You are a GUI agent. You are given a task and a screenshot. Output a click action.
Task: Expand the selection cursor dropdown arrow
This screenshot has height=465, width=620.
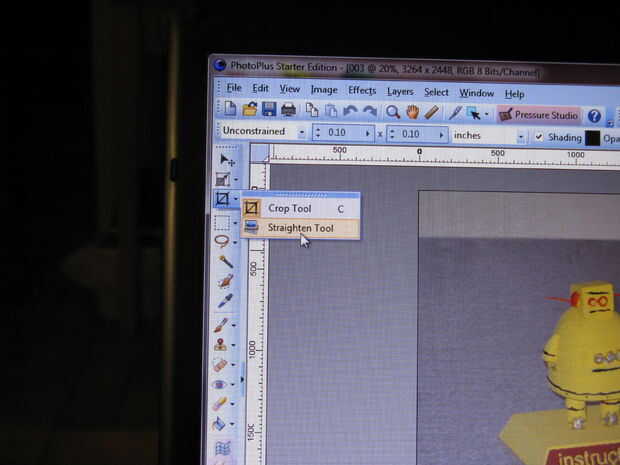point(486,114)
